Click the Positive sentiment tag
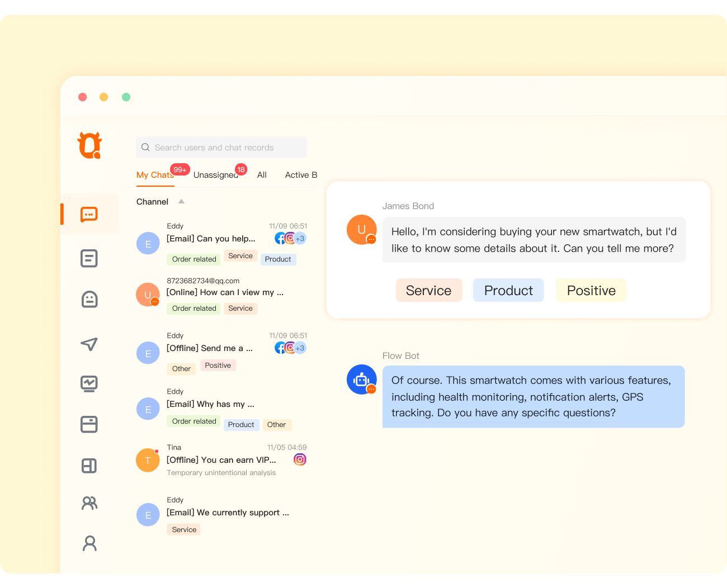The height and width of the screenshot is (588, 727). point(591,290)
